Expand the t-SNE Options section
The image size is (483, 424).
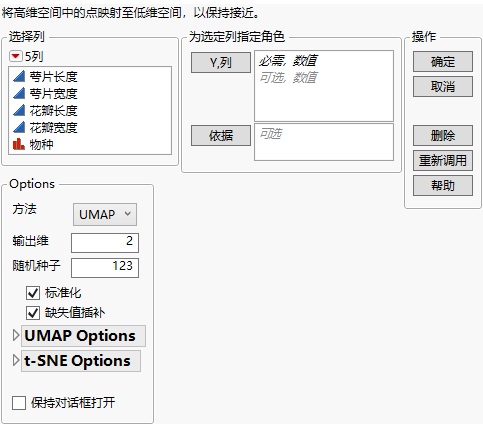coord(16,360)
